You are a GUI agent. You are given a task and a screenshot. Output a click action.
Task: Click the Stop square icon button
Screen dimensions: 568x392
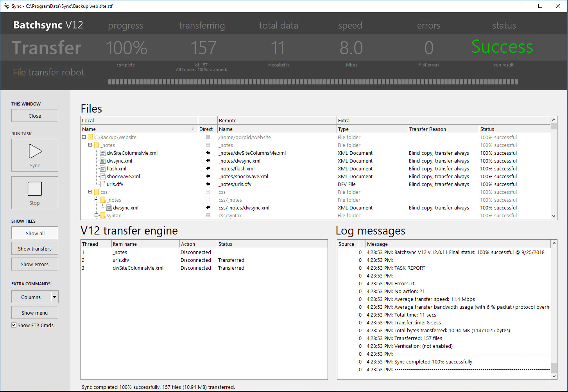[x=35, y=193]
